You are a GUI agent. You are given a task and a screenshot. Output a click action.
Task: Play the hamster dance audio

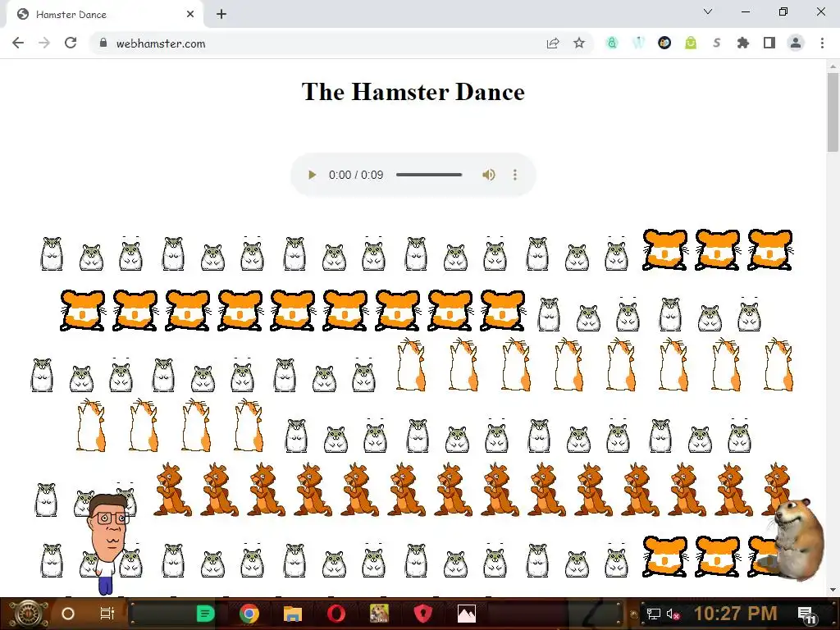click(x=312, y=176)
